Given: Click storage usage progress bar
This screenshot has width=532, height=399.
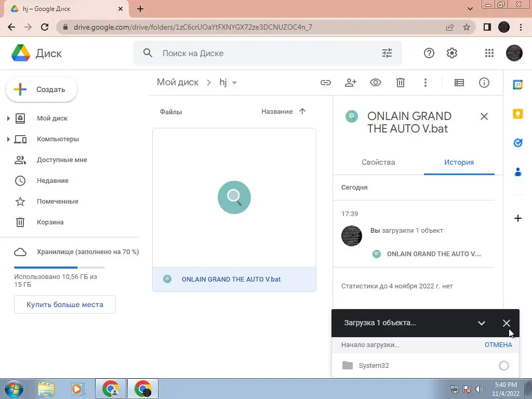Looking at the screenshot, I should pyautogui.click(x=59, y=268).
